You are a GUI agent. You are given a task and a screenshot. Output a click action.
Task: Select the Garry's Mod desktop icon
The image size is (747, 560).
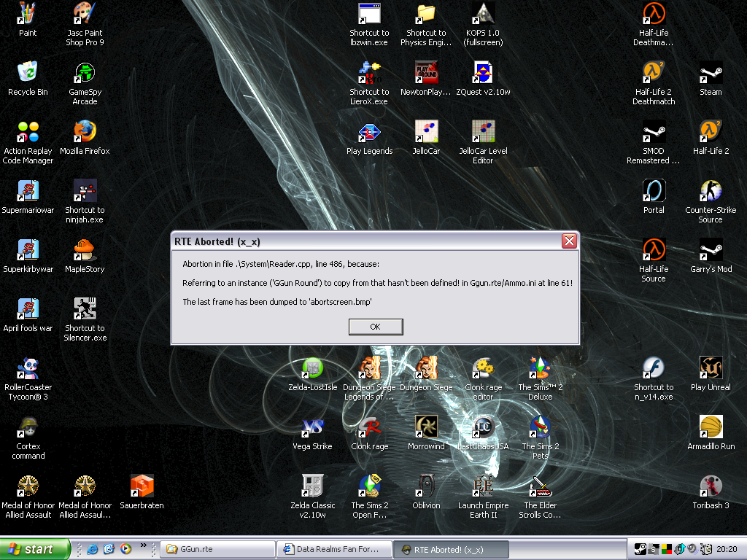point(711,251)
